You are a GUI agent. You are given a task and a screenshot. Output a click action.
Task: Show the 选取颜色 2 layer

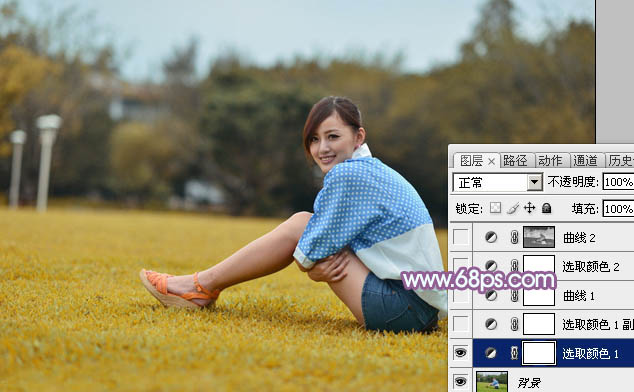click(461, 266)
